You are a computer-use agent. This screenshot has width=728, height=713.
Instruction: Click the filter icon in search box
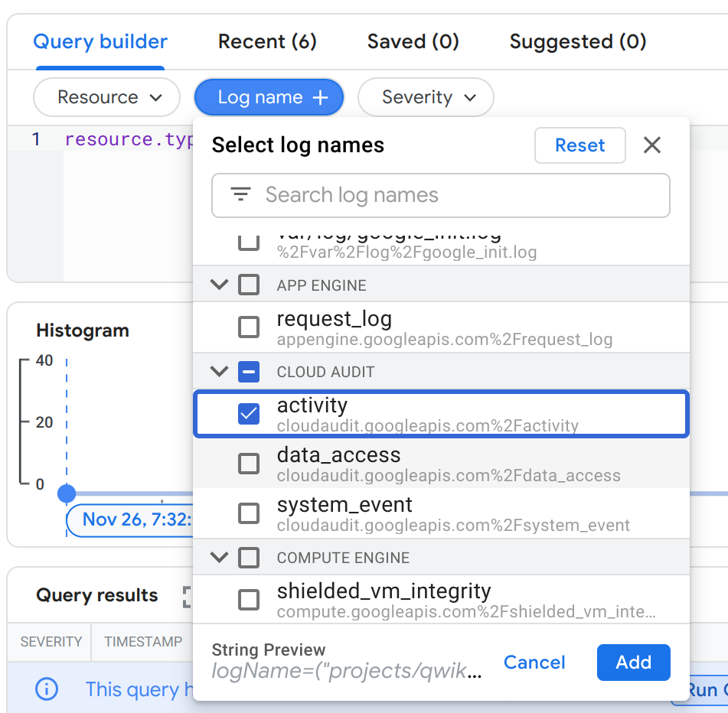click(x=241, y=195)
